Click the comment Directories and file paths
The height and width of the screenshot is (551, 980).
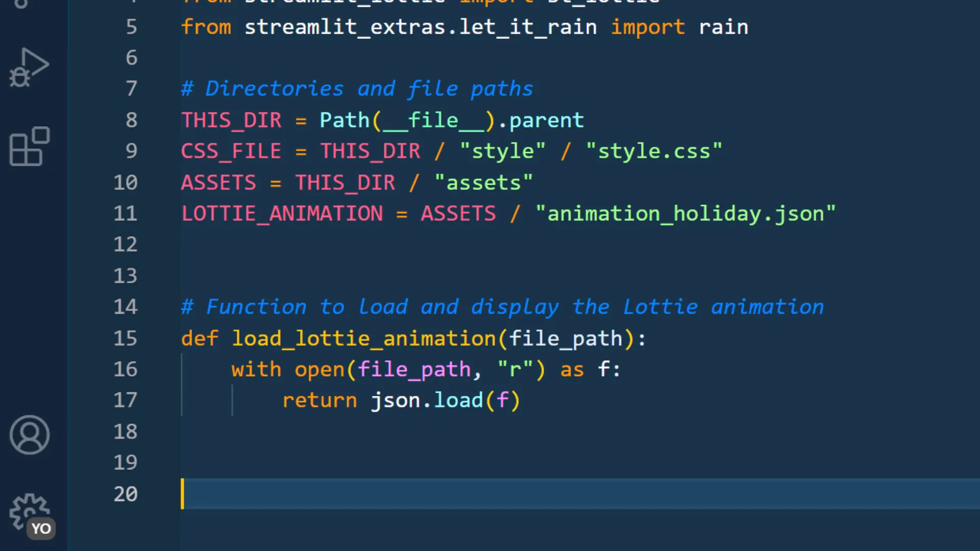[x=357, y=88]
